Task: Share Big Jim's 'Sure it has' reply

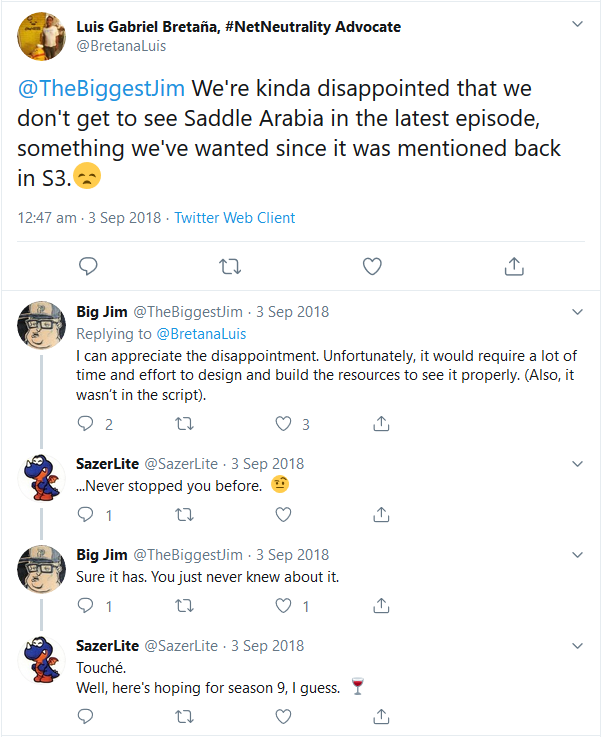Action: (381, 606)
